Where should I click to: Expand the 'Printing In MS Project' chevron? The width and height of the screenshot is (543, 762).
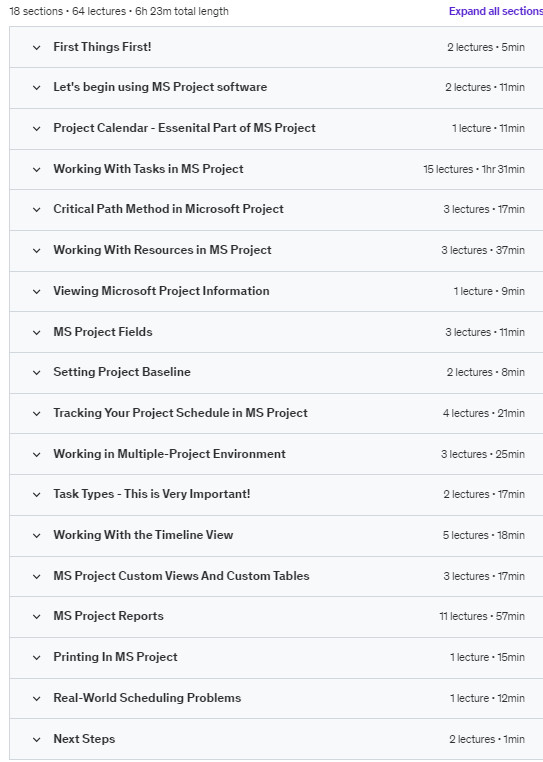coord(36,658)
